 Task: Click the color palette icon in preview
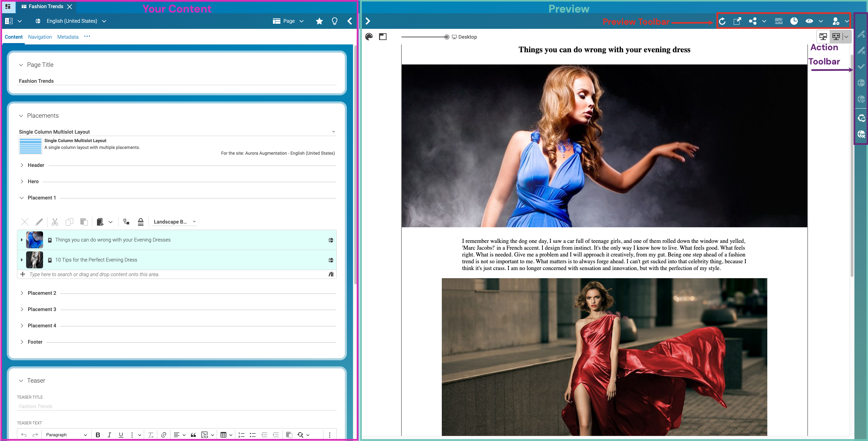click(x=369, y=37)
